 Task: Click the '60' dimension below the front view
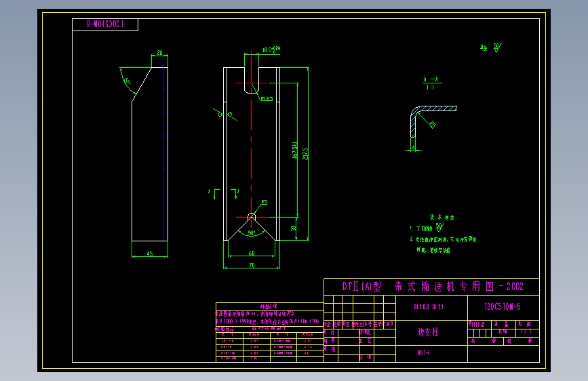click(252, 253)
